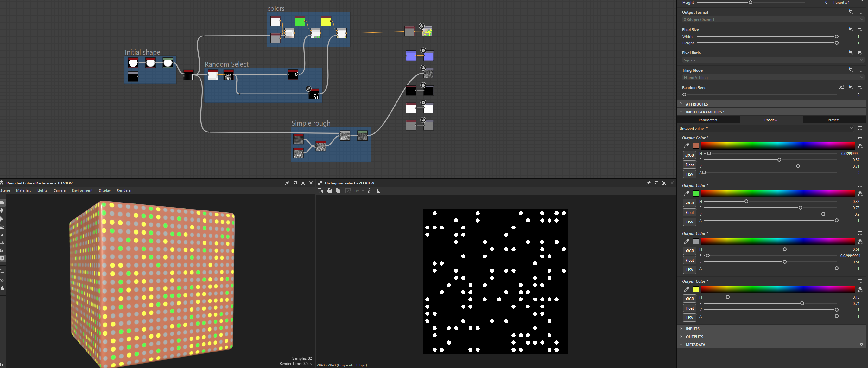Toggle HSV mode for the orange Output Color
The width and height of the screenshot is (868, 368).
click(689, 174)
